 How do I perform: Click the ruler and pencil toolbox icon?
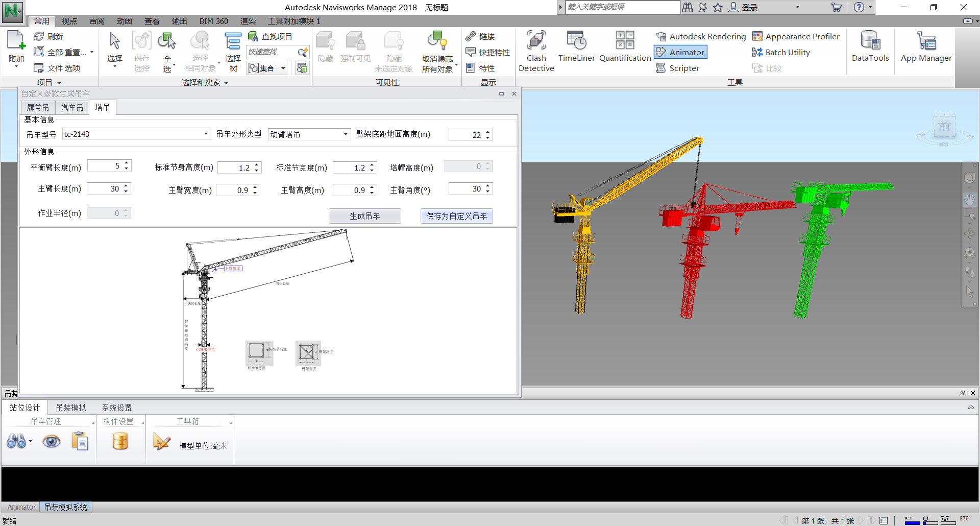click(162, 441)
